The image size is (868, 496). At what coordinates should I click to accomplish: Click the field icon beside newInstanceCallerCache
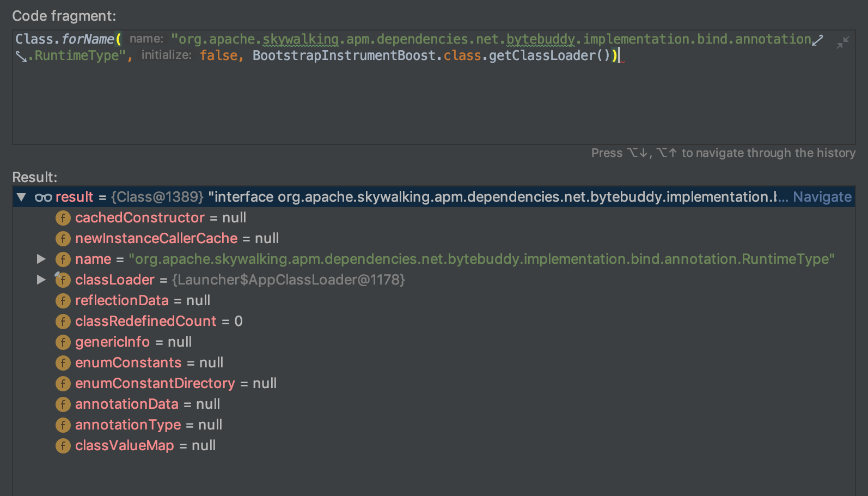click(x=63, y=238)
